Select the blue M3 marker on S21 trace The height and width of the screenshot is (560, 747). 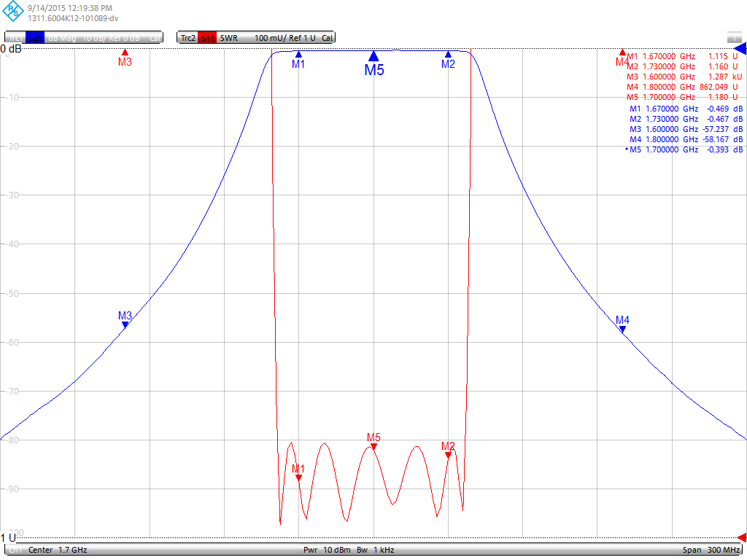pyautogui.click(x=125, y=324)
